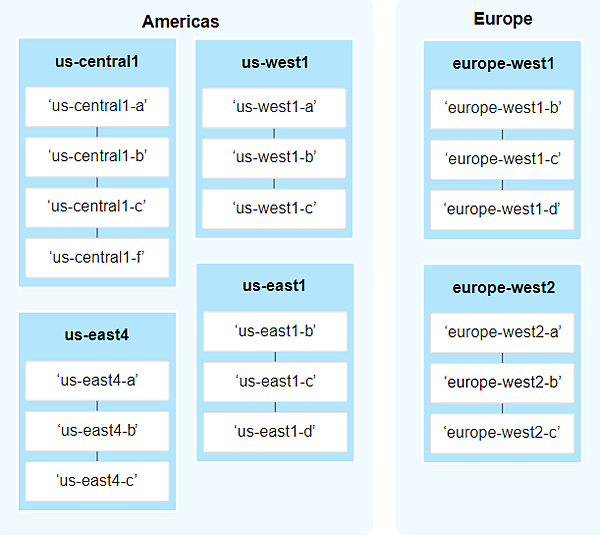Click the 'us-west1-c' zone box
The width and height of the screenshot is (600, 536).
tap(274, 208)
